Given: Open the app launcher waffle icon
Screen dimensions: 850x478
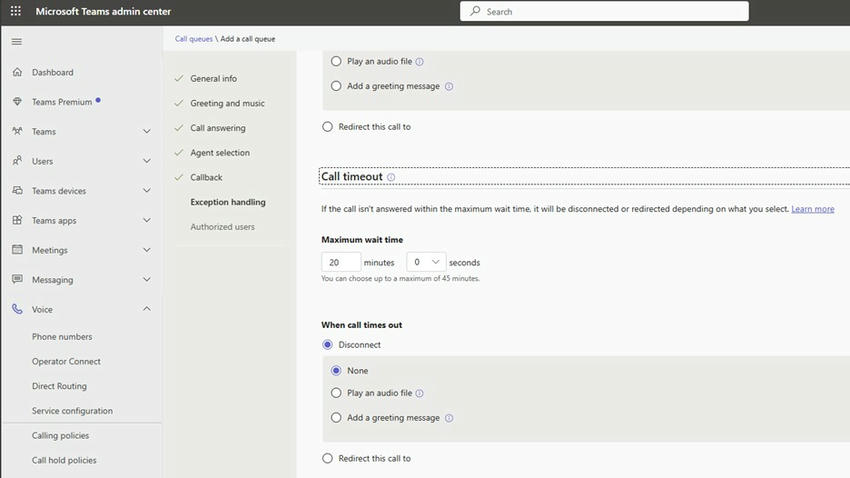Looking at the screenshot, I should [16, 11].
